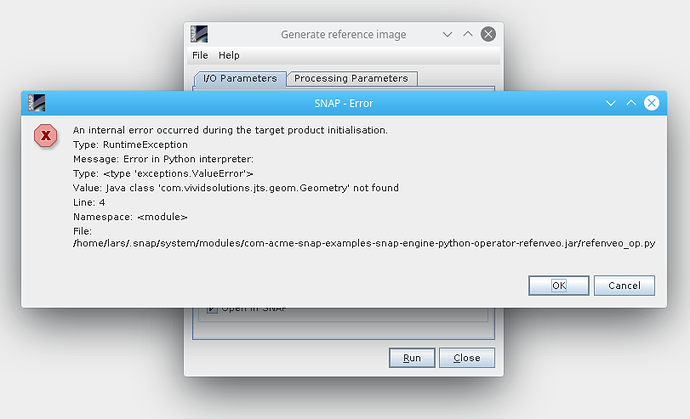Click the 'Line: 4' text
The width and height of the screenshot is (690, 419).
pyautogui.click(x=89, y=202)
